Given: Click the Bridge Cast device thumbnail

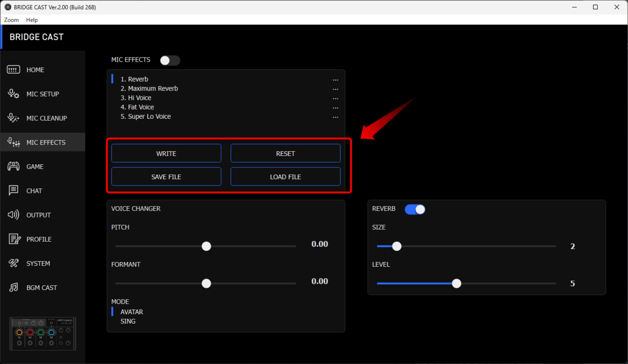Looking at the screenshot, I should 43,334.
